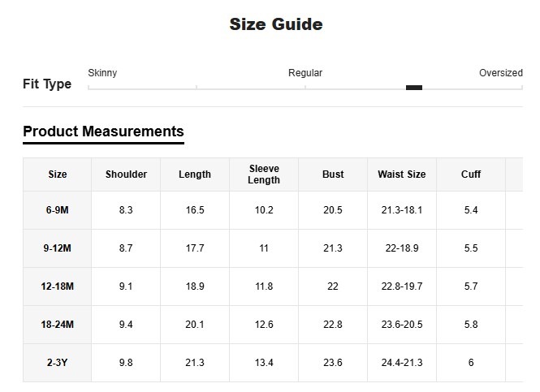Click the Bust column header
The image size is (540, 392).
pyautogui.click(x=333, y=174)
